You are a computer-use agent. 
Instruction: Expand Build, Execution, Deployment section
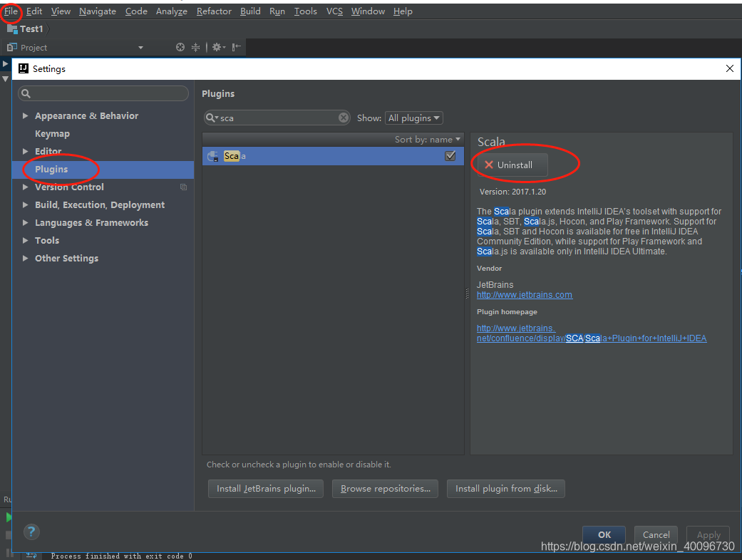[25, 204]
